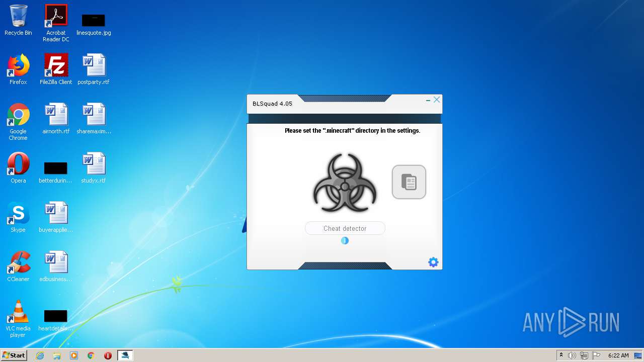Click the BLSquad 4.05 title text
This screenshot has height=362, width=644.
point(272,104)
